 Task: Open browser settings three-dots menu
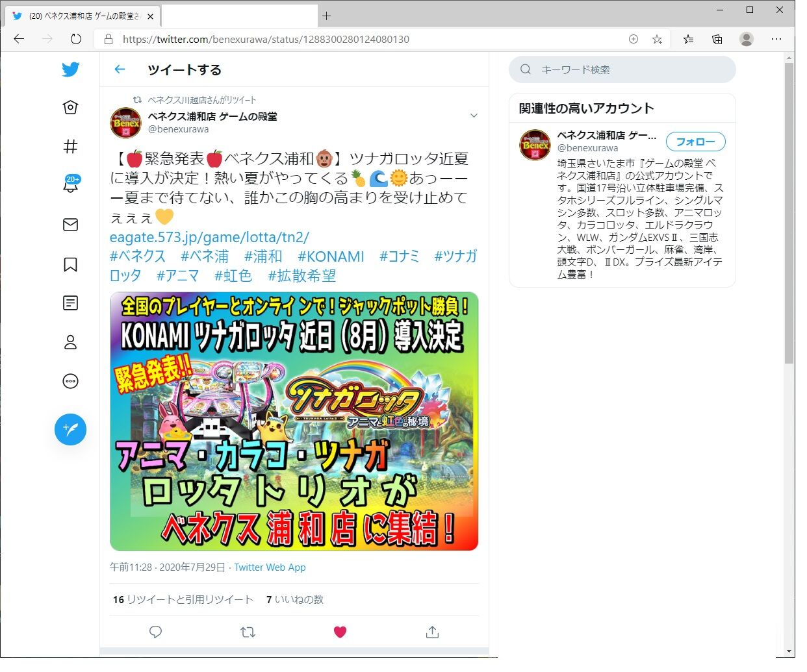coord(776,39)
